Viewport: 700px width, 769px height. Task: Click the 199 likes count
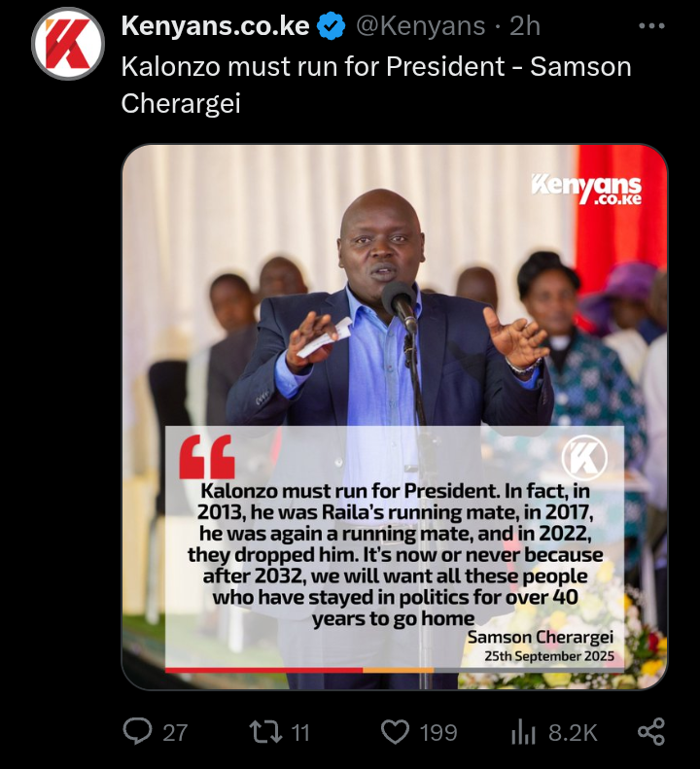tap(438, 733)
